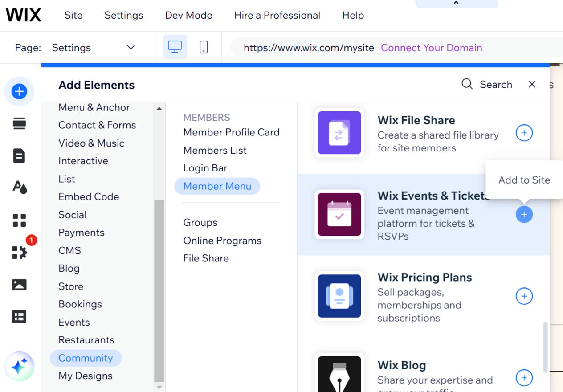
Task: Click the category list scroll up arrow
Action: click(x=159, y=108)
